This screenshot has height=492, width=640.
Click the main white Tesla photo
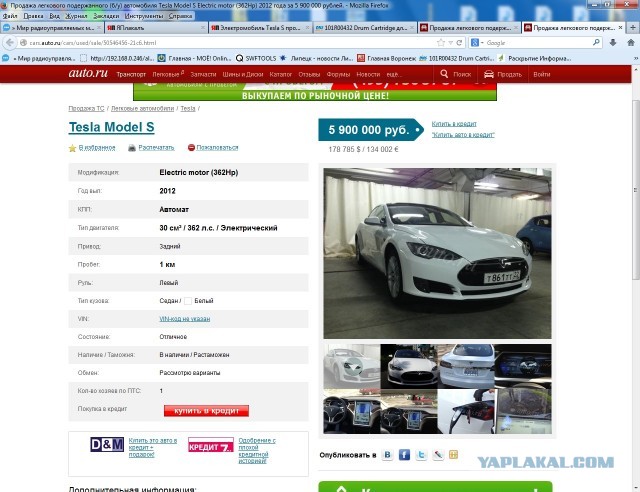click(x=437, y=253)
